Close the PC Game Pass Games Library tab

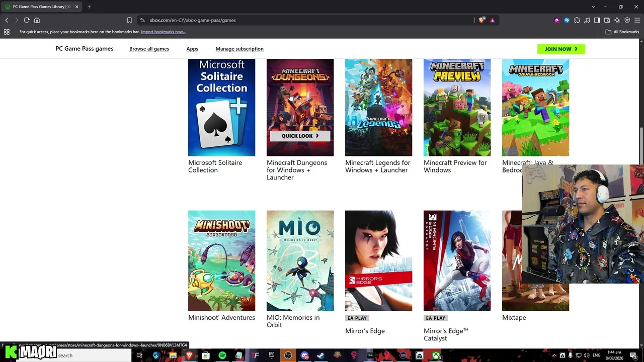76,7
